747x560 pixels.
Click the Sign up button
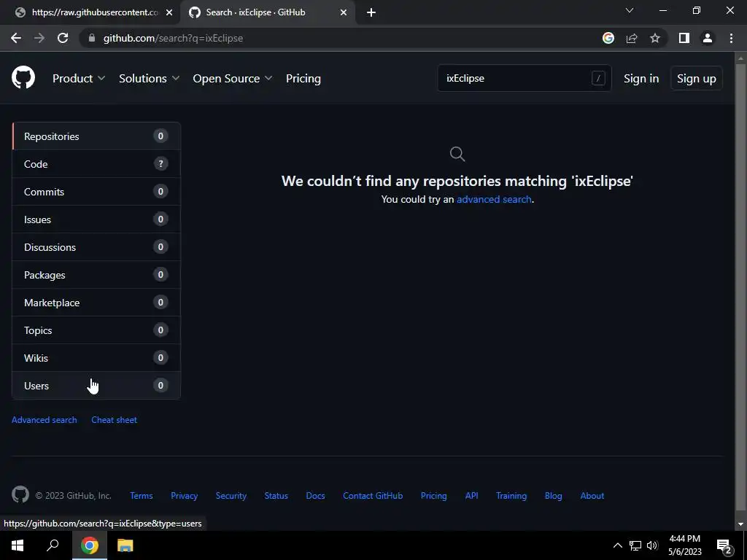tap(697, 78)
